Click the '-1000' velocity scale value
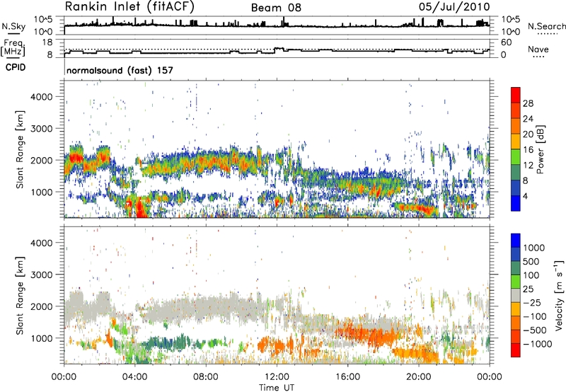566x392 pixels. (538, 344)
